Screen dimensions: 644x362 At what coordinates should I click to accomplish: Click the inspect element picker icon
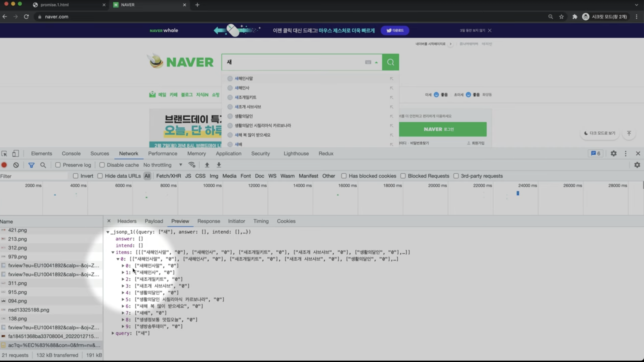[x=4, y=154]
